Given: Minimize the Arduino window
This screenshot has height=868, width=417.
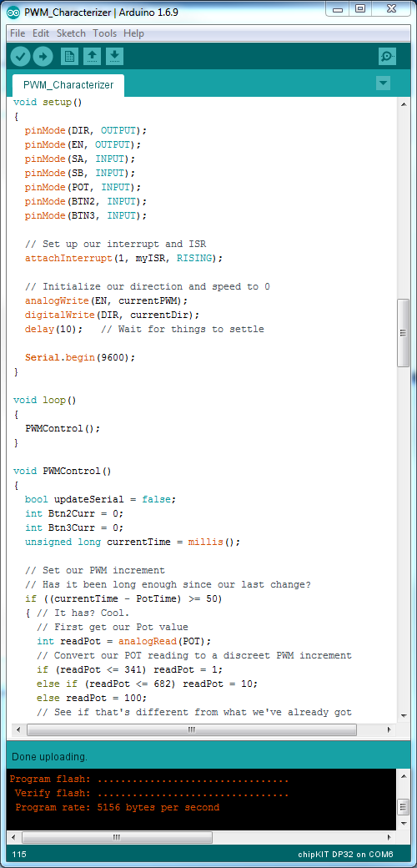Looking at the screenshot, I should click(339, 8).
